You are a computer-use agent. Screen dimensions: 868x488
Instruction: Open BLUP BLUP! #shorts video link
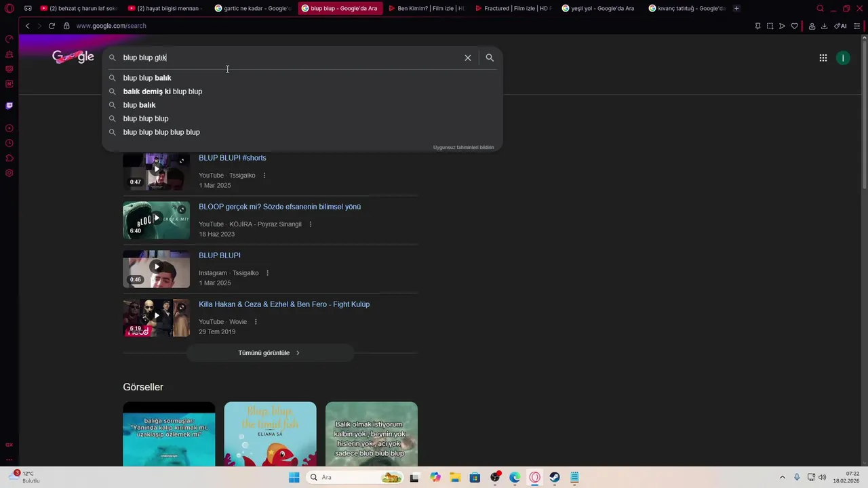[x=233, y=158]
